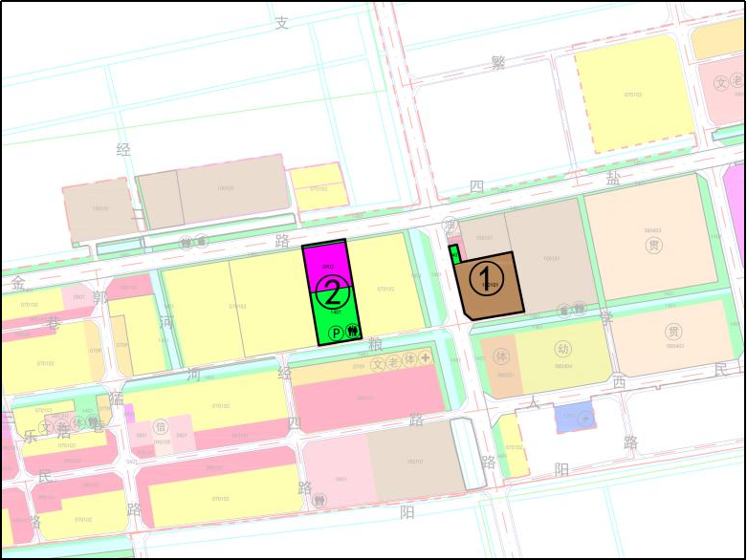Click the 盐 road label character
Screen dimensions: 747x560
[612, 178]
